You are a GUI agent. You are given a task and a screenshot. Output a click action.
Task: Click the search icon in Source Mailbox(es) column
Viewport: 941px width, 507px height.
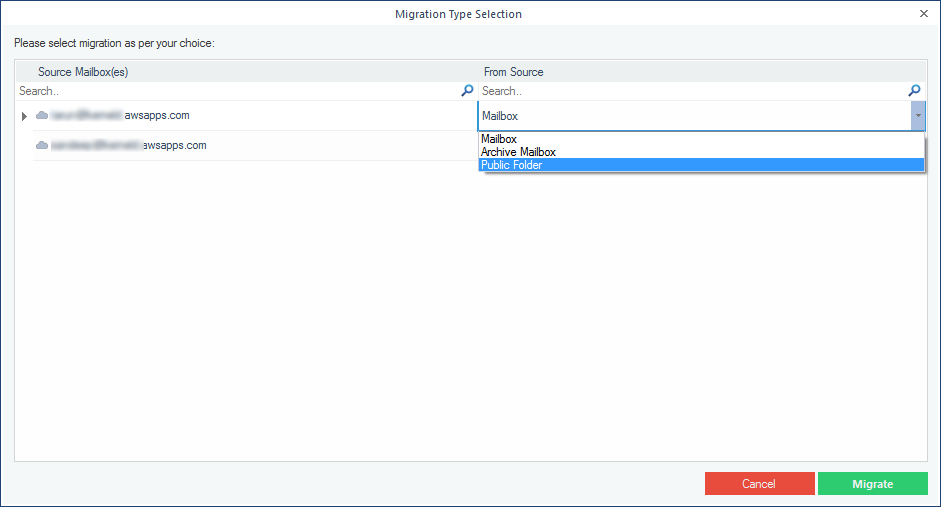467,91
